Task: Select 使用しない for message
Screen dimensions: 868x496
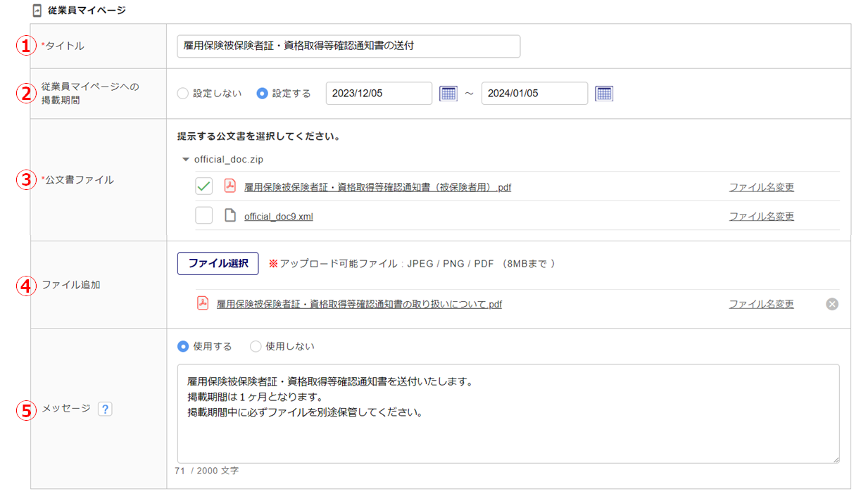Action: coord(256,346)
